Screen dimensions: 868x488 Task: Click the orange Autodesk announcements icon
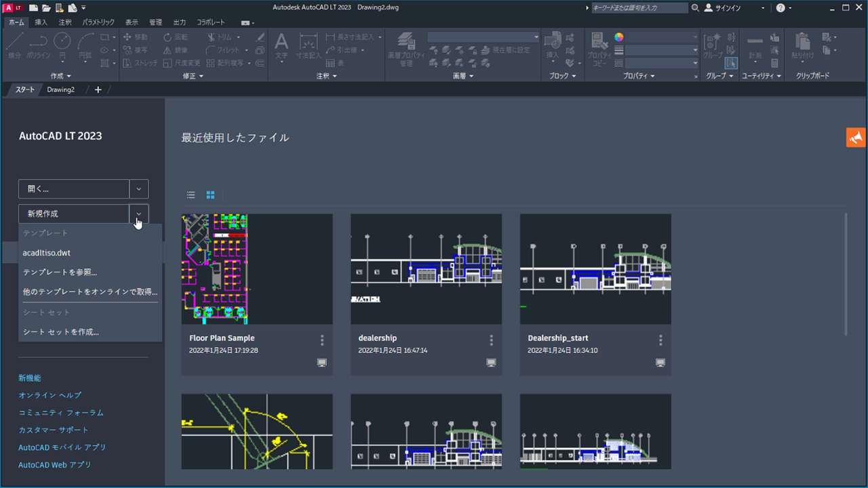click(856, 137)
